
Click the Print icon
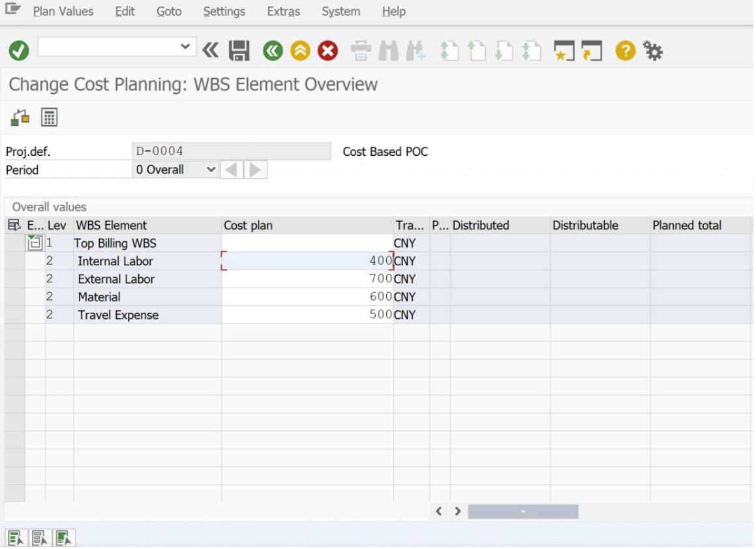click(x=361, y=51)
